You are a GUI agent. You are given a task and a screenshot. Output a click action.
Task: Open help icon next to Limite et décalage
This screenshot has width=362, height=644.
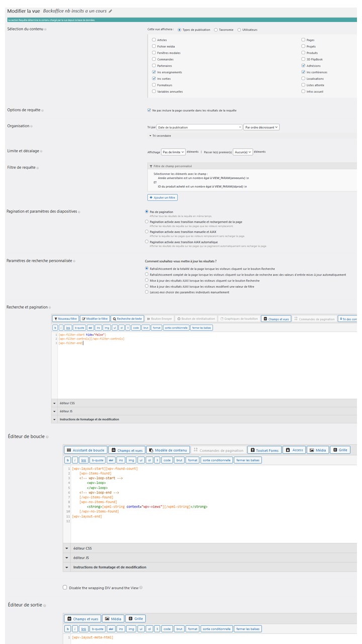40,151
